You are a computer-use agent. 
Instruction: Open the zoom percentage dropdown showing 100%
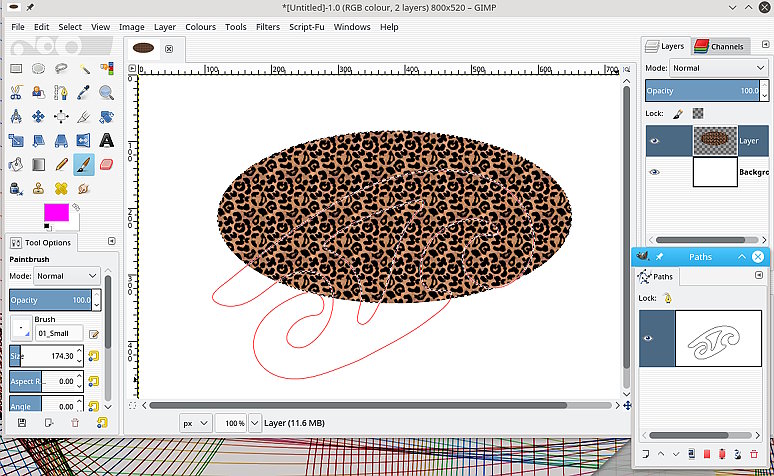pyautogui.click(x=254, y=423)
